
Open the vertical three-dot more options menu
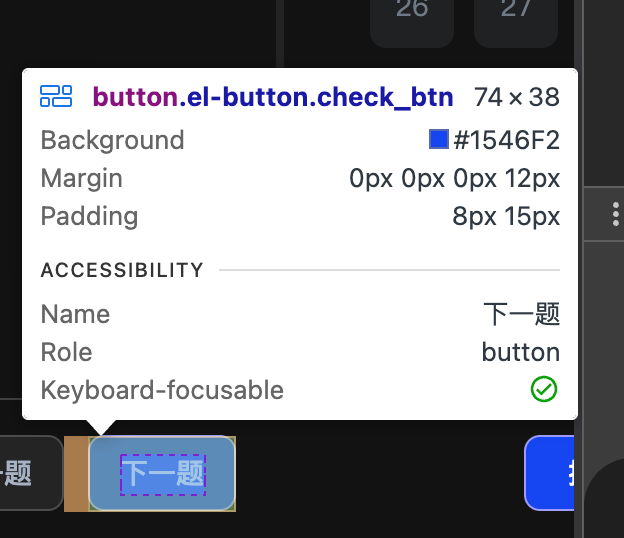614,214
